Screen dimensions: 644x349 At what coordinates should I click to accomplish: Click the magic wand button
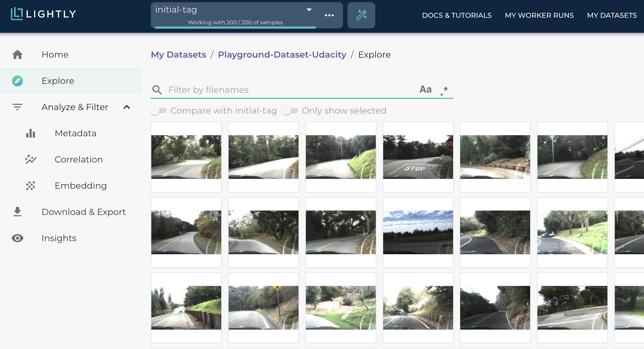(361, 15)
